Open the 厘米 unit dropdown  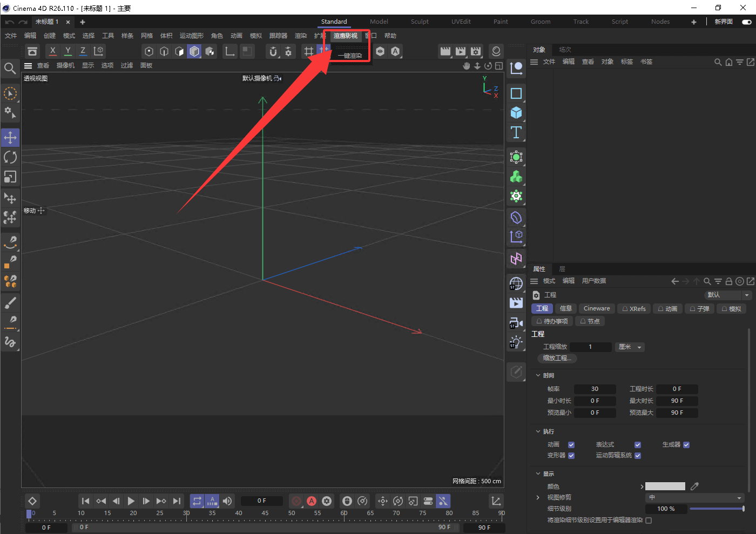pyautogui.click(x=630, y=347)
